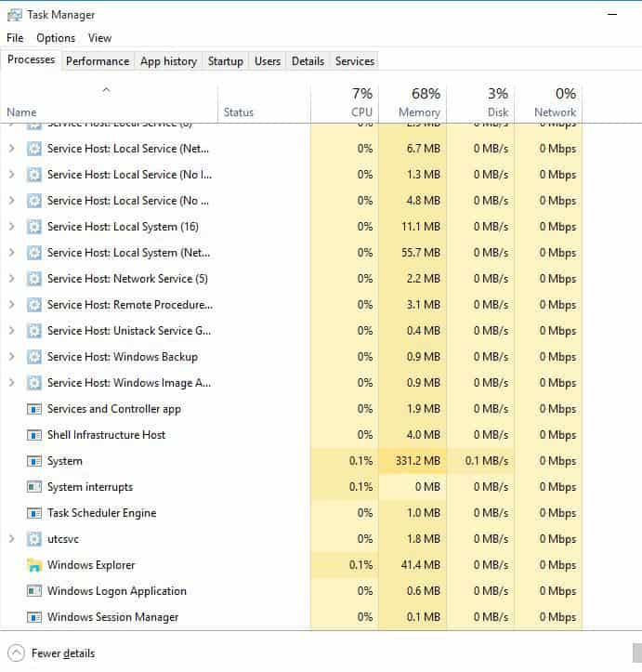Open the File menu
Image resolution: width=642 pixels, height=672 pixels.
pos(15,38)
